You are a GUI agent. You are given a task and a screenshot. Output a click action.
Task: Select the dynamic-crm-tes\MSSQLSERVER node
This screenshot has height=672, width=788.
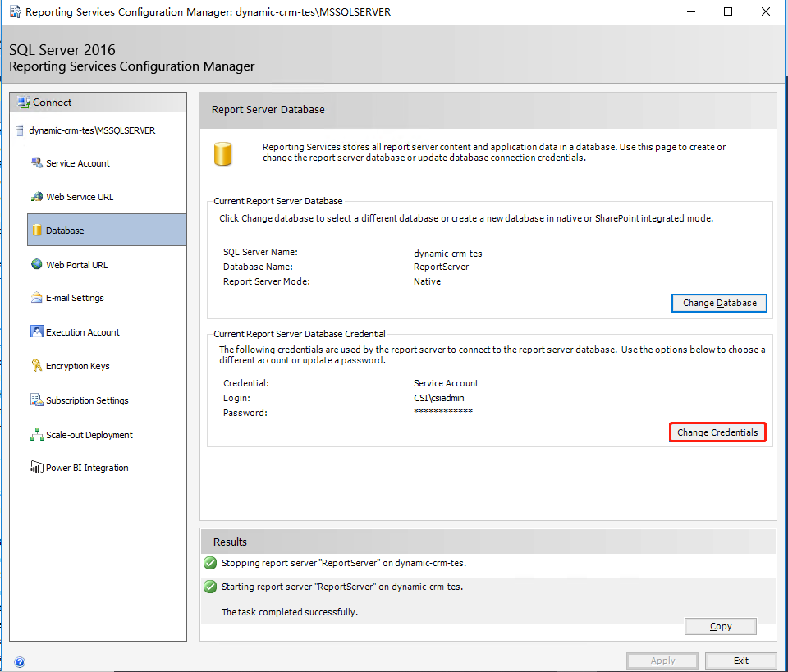tap(92, 130)
